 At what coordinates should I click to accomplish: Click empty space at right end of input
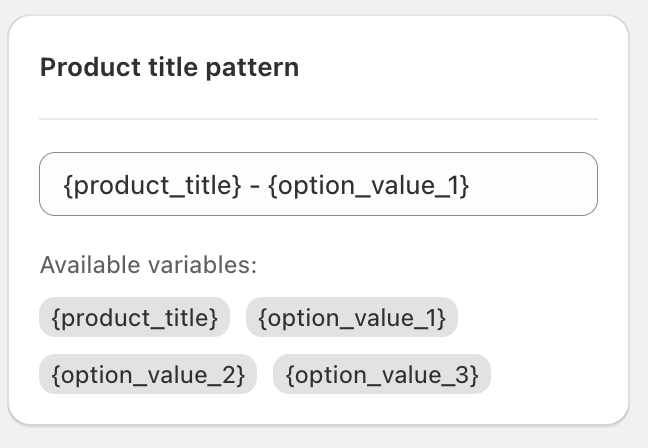(540, 185)
